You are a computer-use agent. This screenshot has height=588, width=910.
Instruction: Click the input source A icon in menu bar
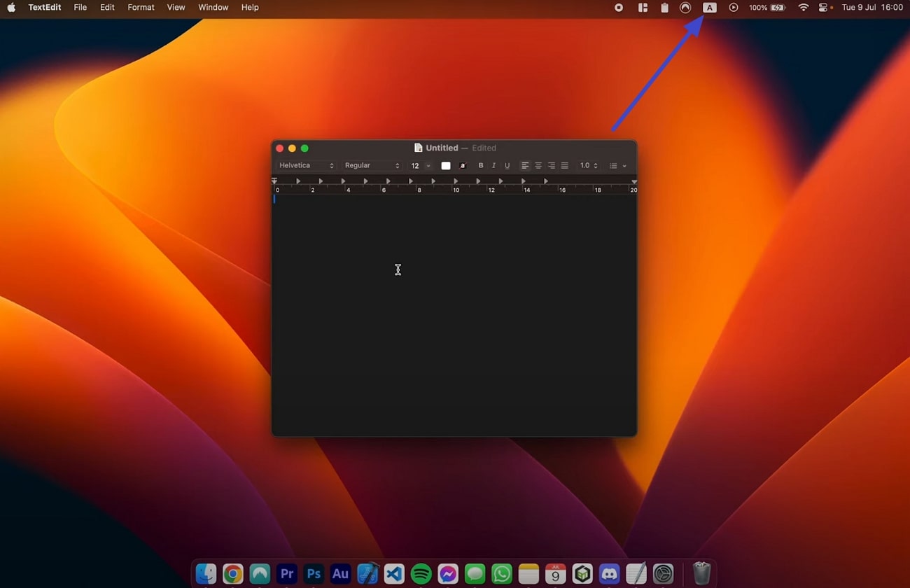tap(710, 8)
